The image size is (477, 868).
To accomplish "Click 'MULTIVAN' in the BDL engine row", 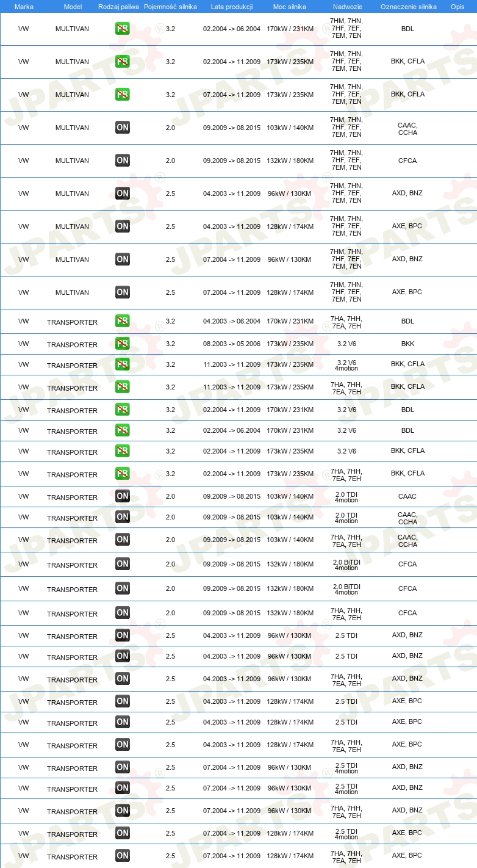I will tap(72, 29).
